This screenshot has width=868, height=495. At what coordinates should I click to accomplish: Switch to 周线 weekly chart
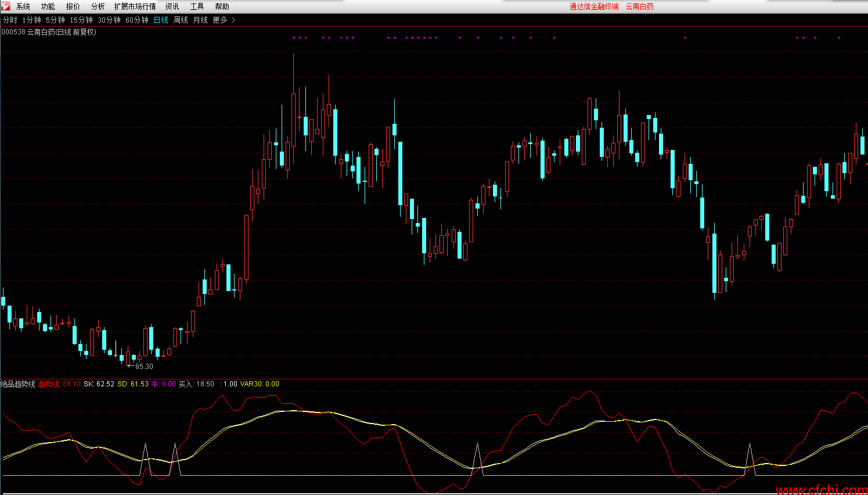point(181,20)
